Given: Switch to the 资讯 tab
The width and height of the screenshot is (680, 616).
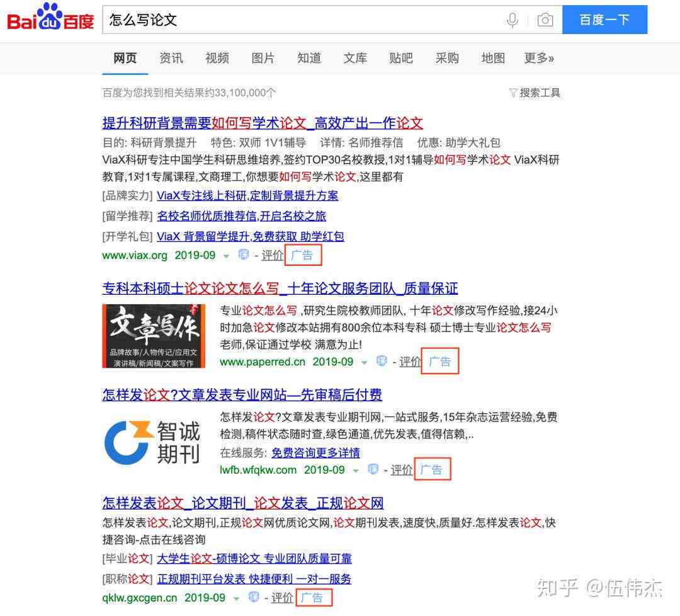Looking at the screenshot, I should 171,58.
